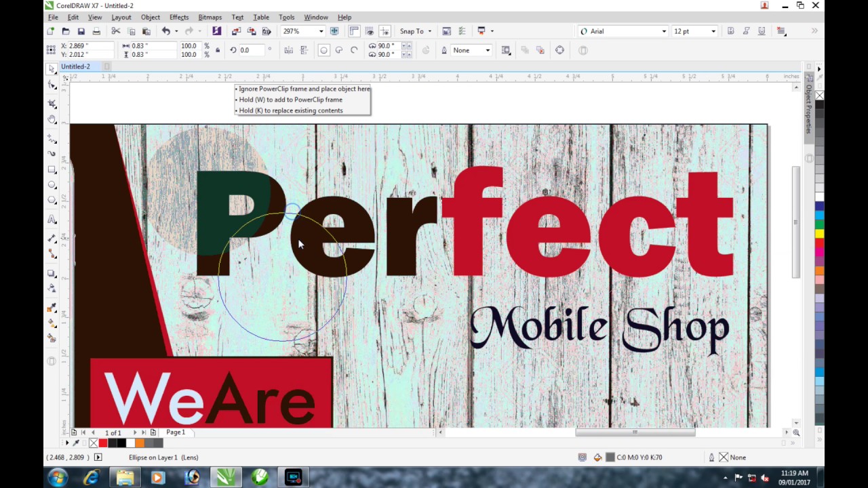Open outline width None dropdown
Screen dimensions: 868x488
pos(488,50)
